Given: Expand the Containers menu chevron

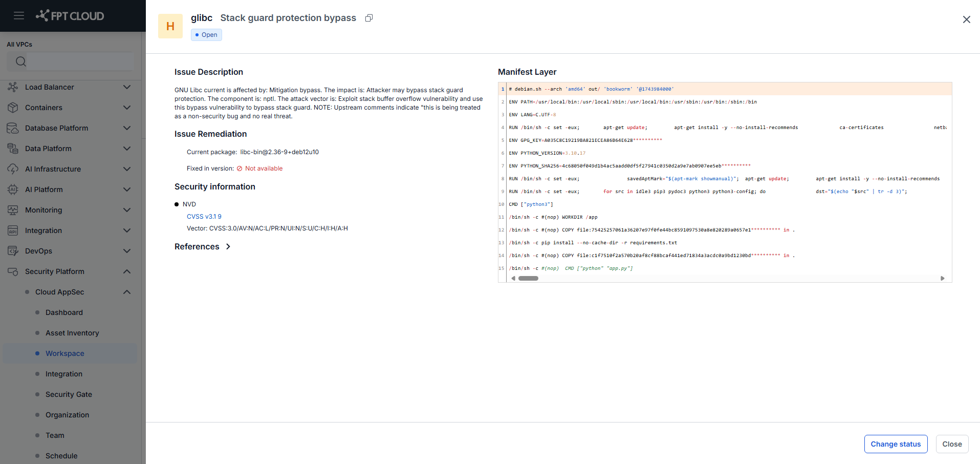Looking at the screenshot, I should point(127,108).
